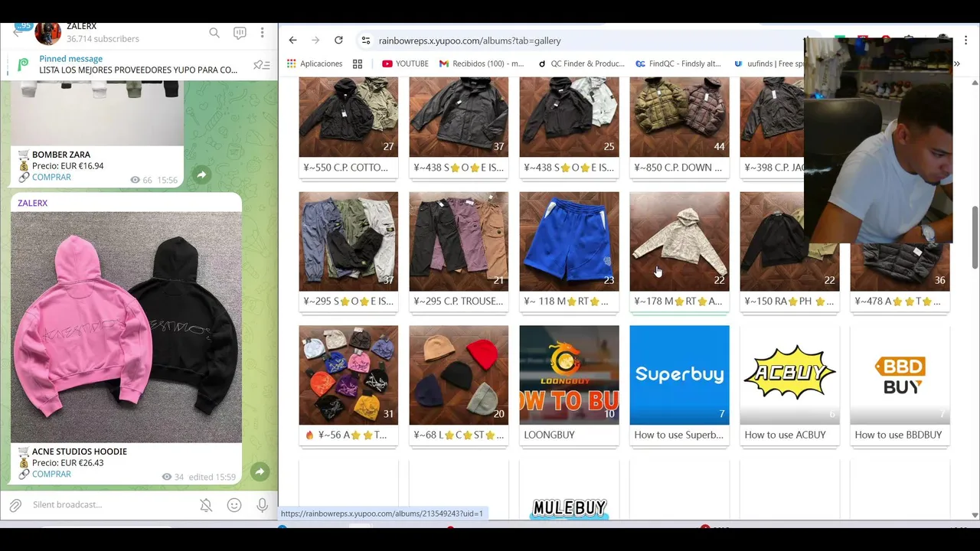Search in the ZALERX Telegram channel
Viewport: 980px width, 551px height.
tap(214, 33)
